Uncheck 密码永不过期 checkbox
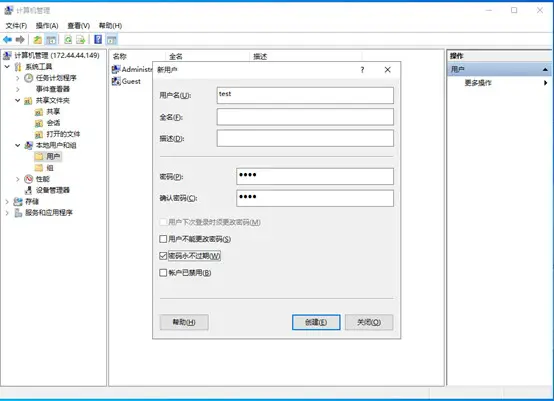554x401 pixels. (x=163, y=256)
